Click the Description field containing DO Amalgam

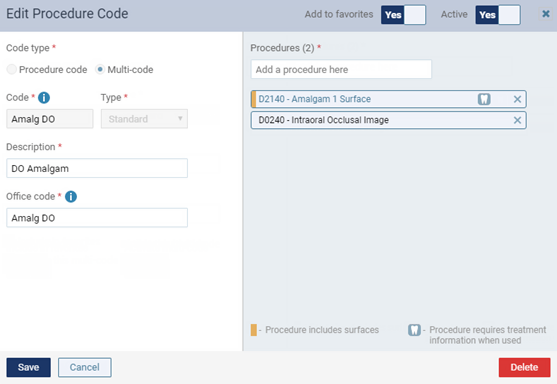[97, 168]
